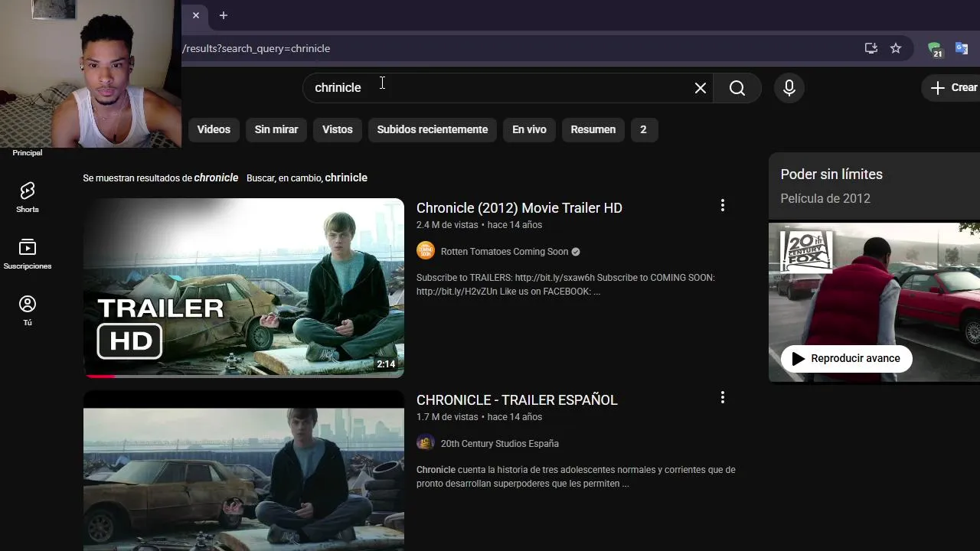Click the 1.7 M de vistas text

coord(447,417)
